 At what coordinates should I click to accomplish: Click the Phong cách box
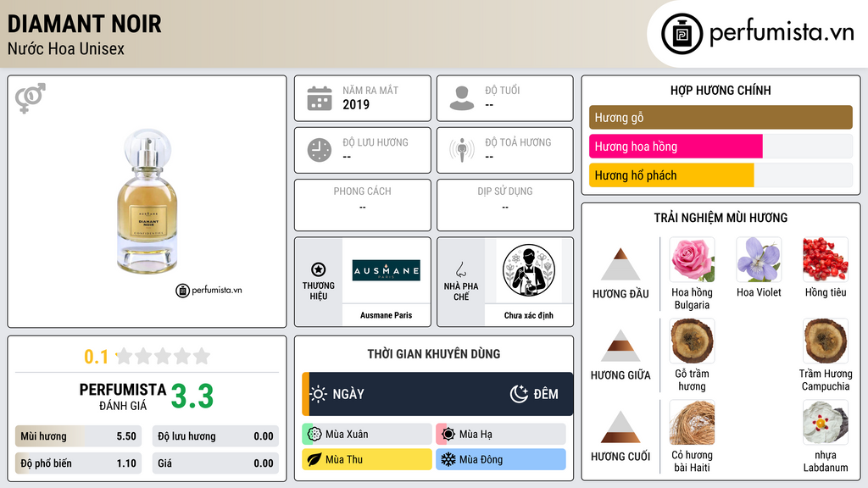click(363, 205)
